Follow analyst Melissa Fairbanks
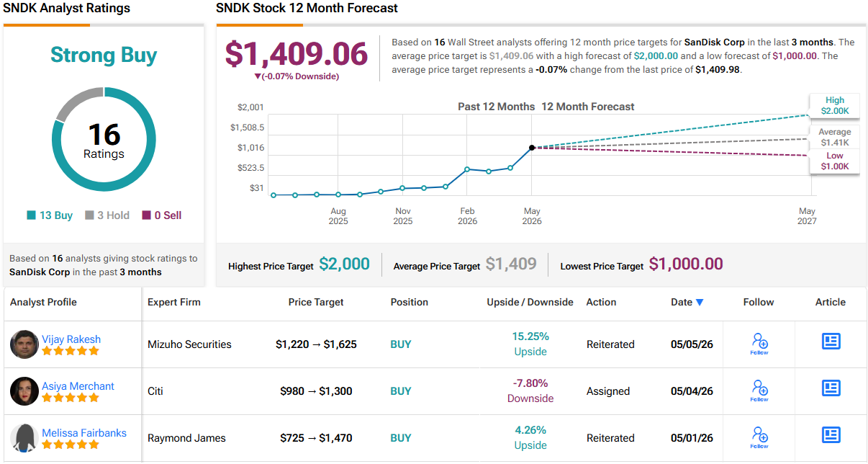 [759, 437]
